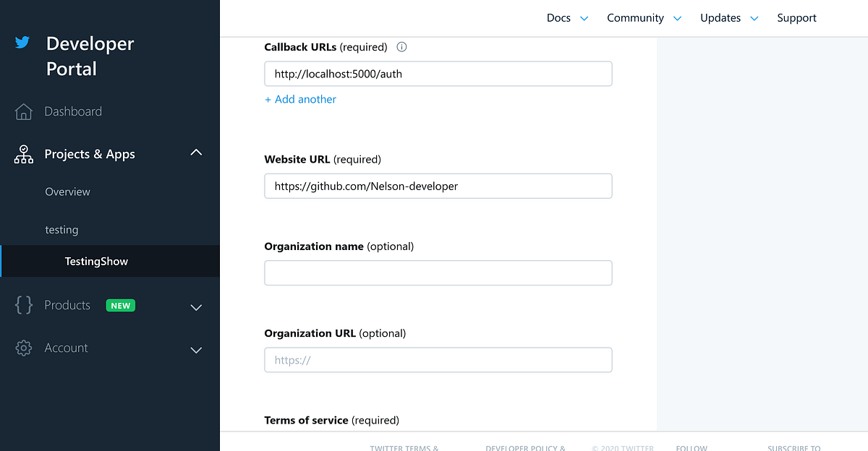Expand the Account section

[195, 350]
